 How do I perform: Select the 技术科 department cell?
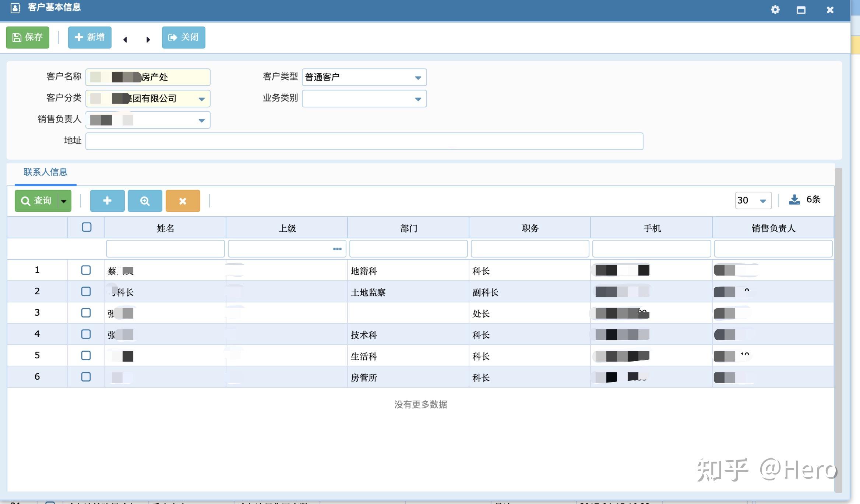tap(408, 334)
